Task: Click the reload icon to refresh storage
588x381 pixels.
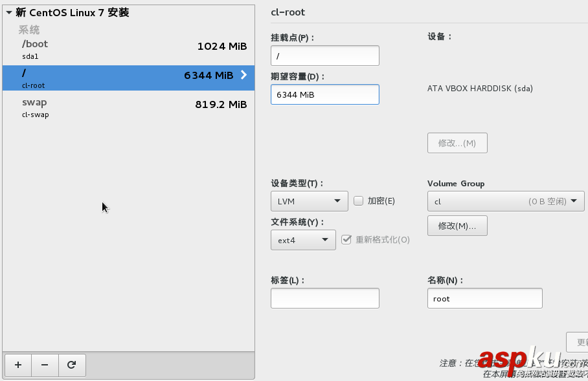Action: (72, 365)
